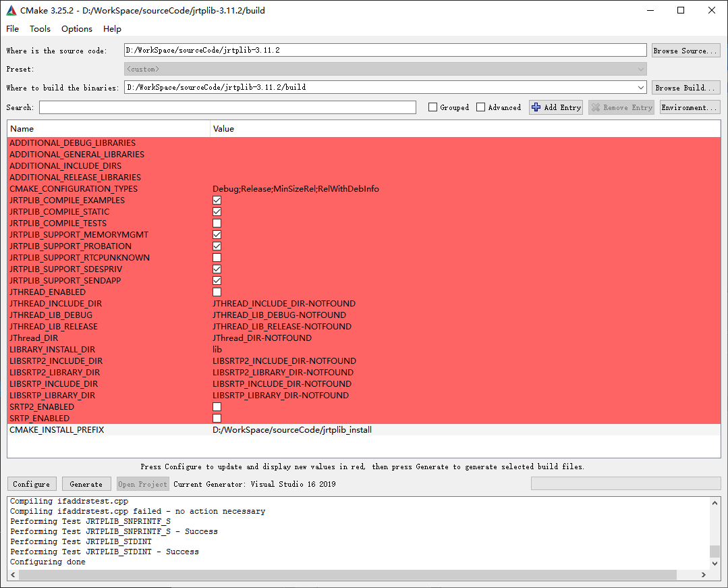Click the LIBRARY_INSTALL_DIR value lib
728x588 pixels.
(217, 349)
